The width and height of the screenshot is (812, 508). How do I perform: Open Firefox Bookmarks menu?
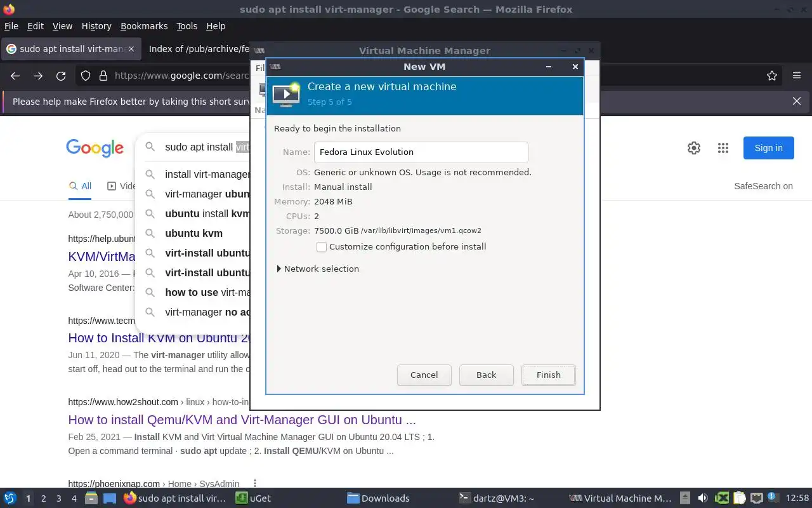[144, 26]
